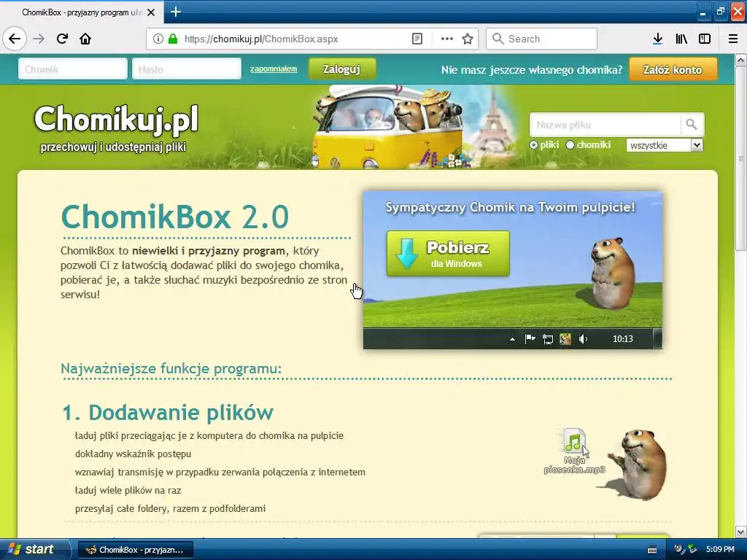
Task: Select the chomiki radio button
Action: pos(570,145)
